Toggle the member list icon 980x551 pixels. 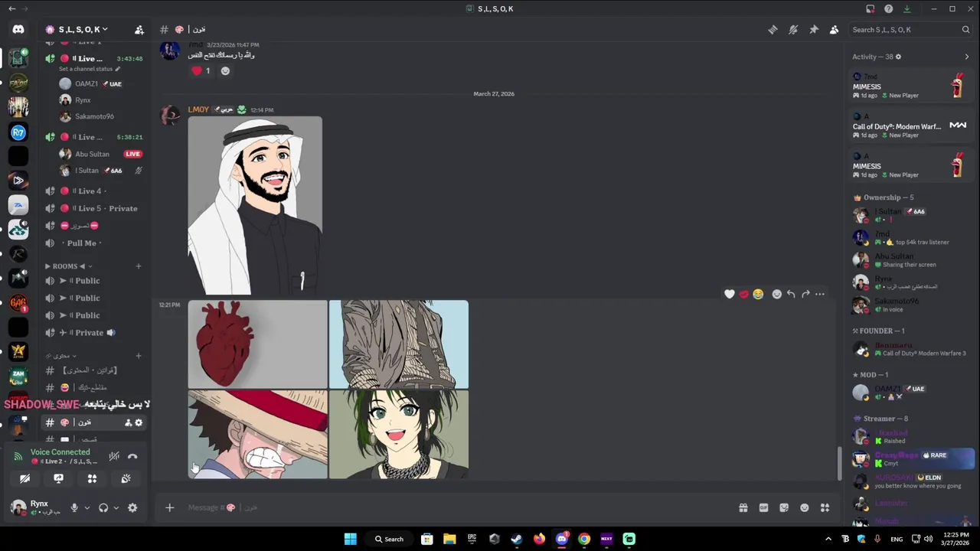834,30
